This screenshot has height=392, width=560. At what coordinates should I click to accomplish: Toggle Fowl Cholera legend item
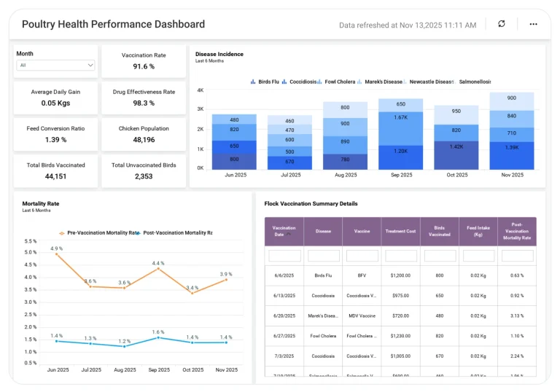tap(336, 82)
